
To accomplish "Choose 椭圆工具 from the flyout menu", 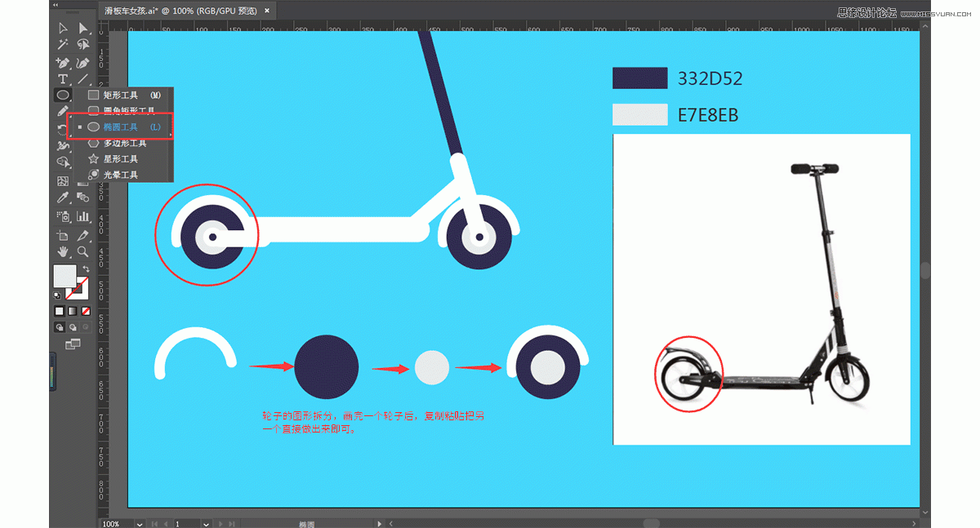I will [x=120, y=127].
